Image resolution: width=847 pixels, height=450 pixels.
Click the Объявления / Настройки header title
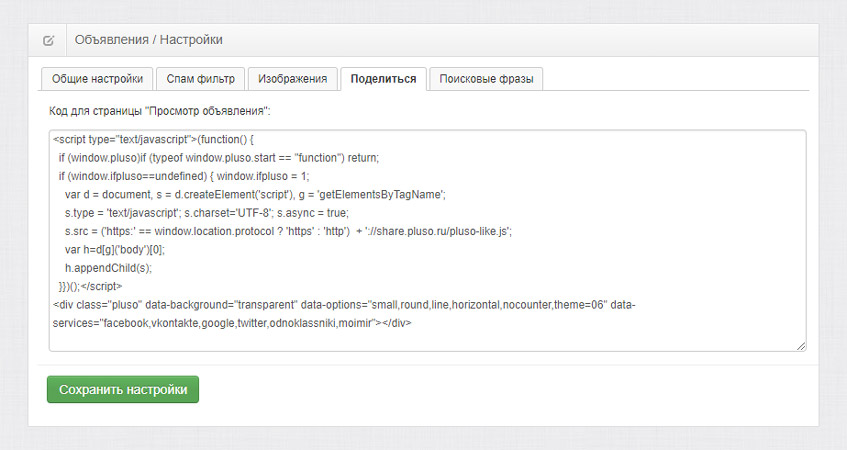pyautogui.click(x=149, y=40)
